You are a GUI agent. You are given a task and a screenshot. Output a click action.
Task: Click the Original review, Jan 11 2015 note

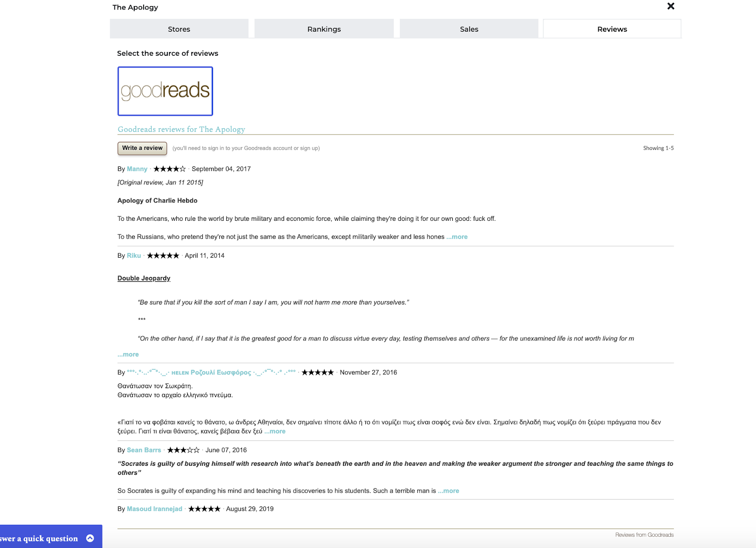(160, 183)
